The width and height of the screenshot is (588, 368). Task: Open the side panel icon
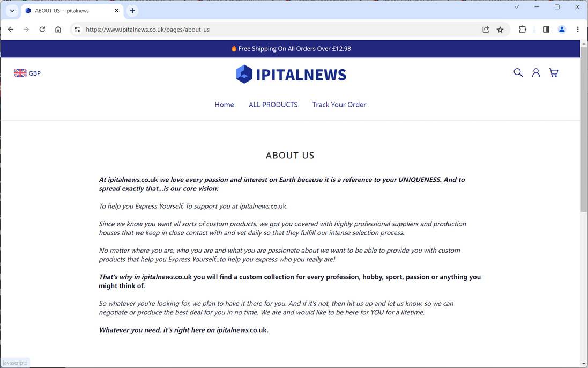[x=546, y=30]
